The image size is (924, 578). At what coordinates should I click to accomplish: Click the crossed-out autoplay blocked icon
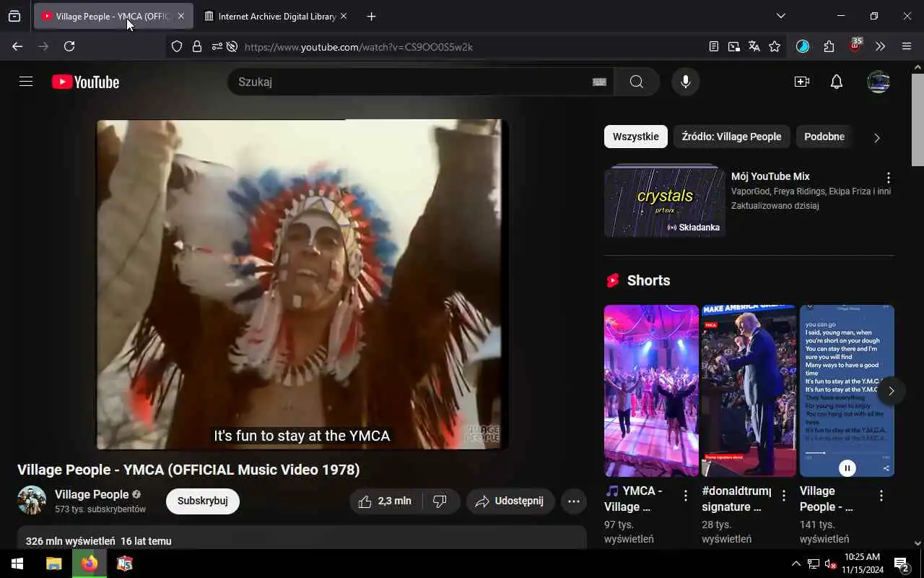pos(232,46)
